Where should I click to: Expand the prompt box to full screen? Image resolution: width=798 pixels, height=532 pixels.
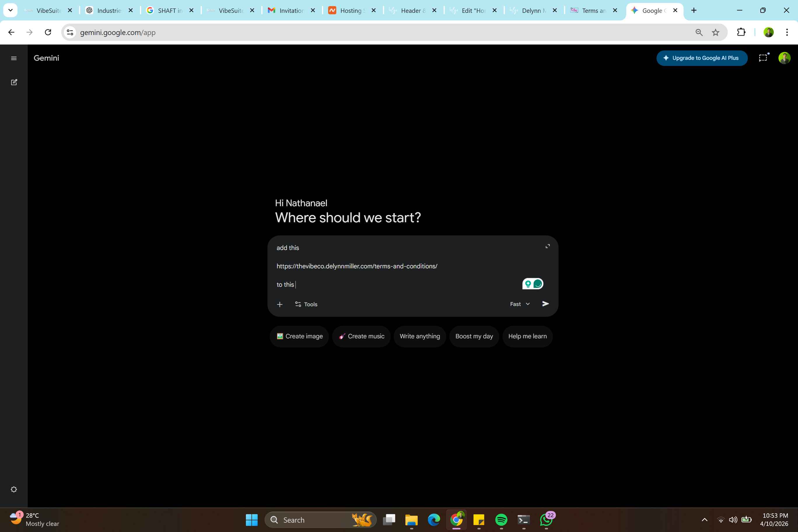[x=548, y=246]
